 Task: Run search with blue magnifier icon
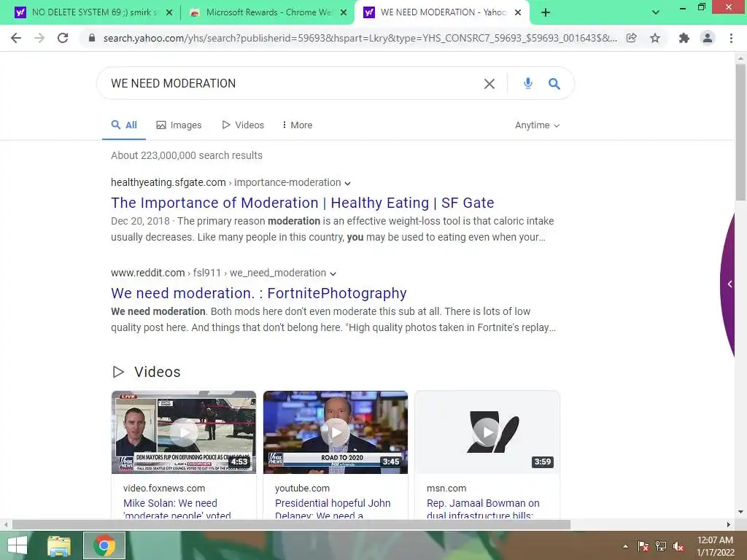tap(554, 84)
